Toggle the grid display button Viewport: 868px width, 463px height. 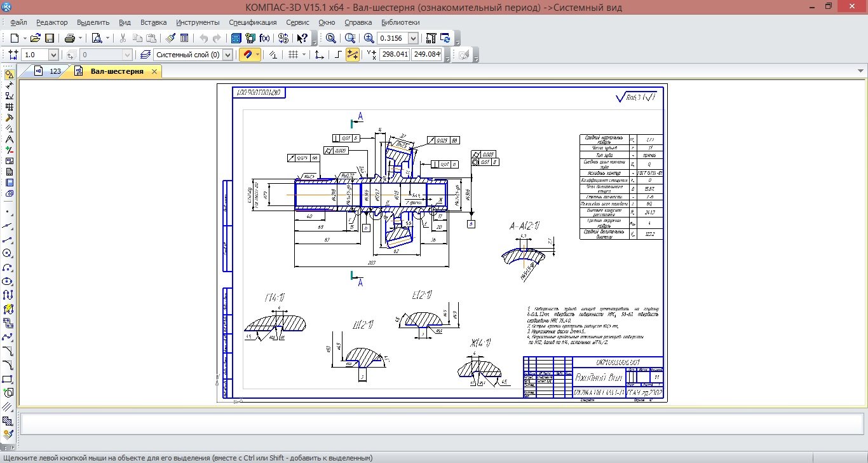click(x=293, y=55)
